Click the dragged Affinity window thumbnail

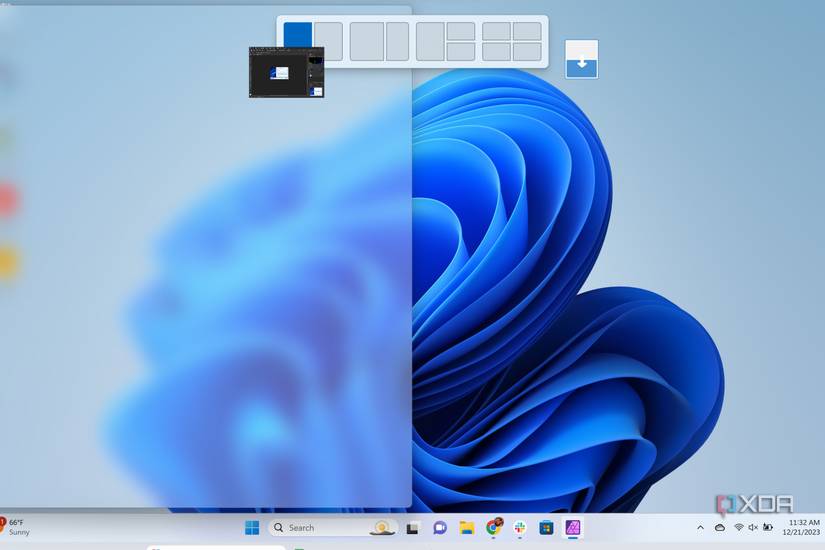[286, 72]
